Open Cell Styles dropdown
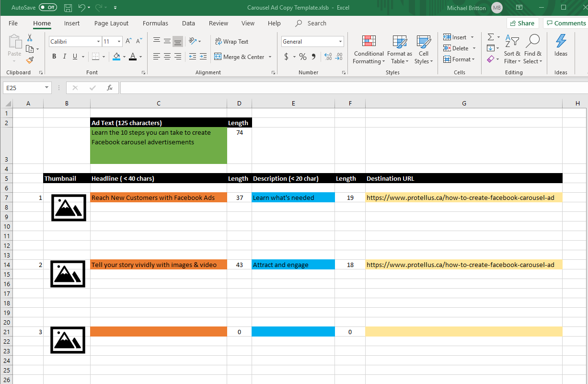The width and height of the screenshot is (588, 384). 424,50
